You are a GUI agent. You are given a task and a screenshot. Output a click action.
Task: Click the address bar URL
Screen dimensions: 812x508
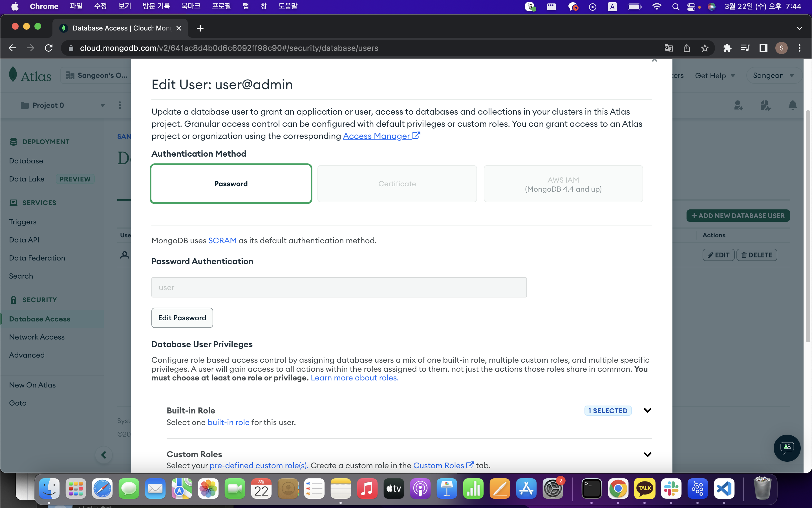[x=229, y=48]
